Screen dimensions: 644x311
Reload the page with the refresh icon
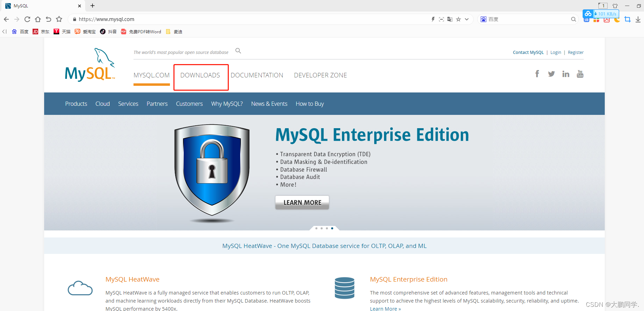27,19
